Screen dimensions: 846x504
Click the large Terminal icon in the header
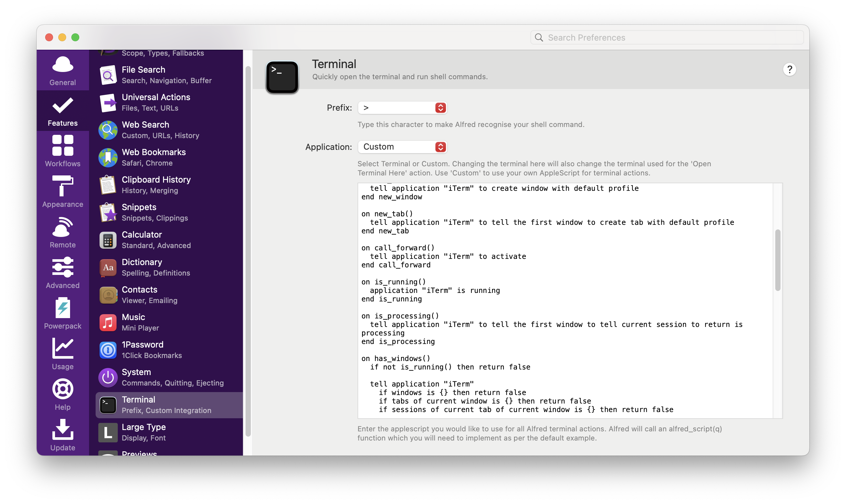(x=282, y=78)
